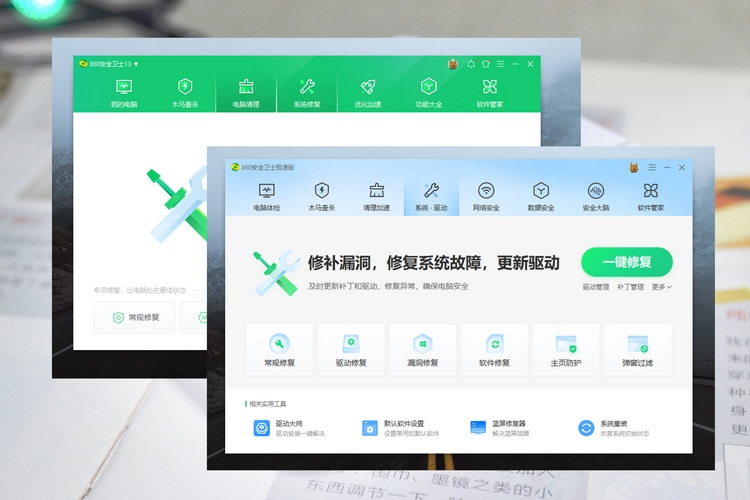Screen dimensions: 750x500
Task: Expand the 更多 dropdown
Action: [x=662, y=287]
